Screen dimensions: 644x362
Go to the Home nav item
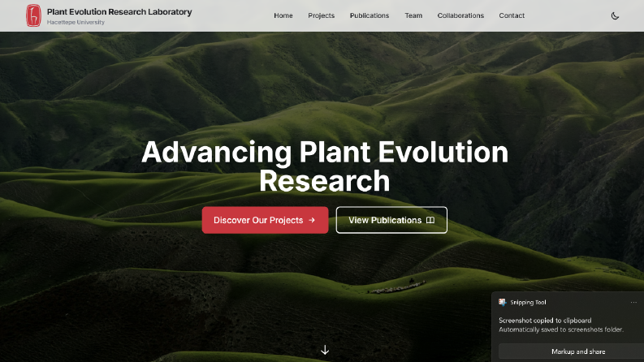click(x=283, y=15)
